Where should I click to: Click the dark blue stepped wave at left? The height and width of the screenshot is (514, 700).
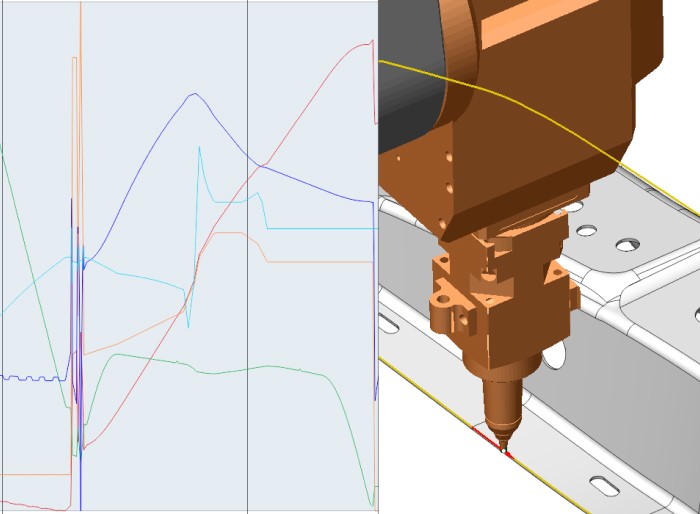30,378
